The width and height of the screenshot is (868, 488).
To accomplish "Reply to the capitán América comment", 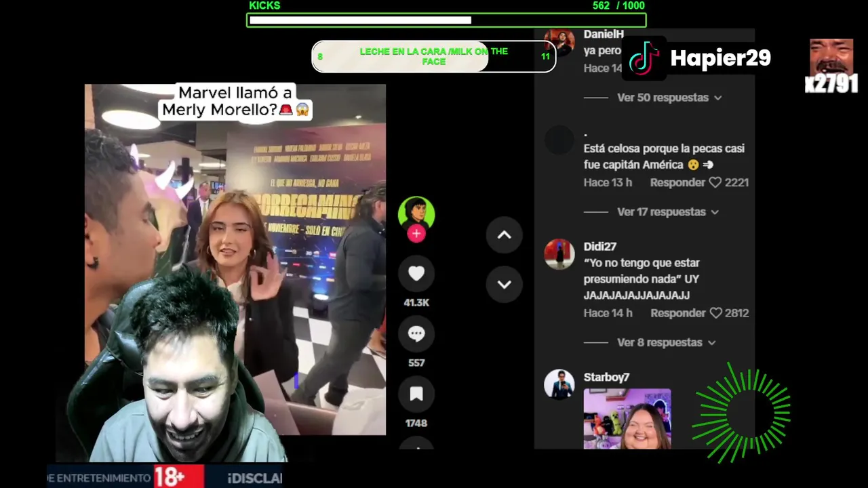I will [677, 182].
